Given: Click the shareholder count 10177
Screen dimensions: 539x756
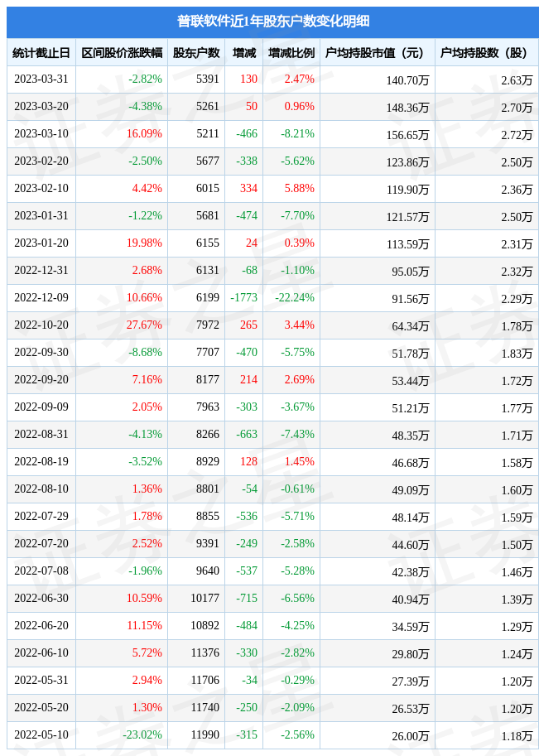Looking at the screenshot, I should [x=205, y=599].
